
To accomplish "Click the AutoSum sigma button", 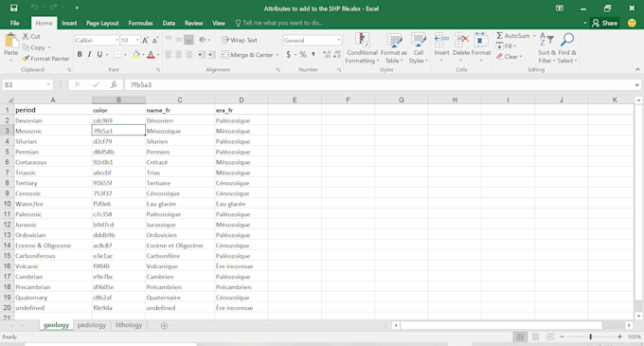I will [x=512, y=36].
